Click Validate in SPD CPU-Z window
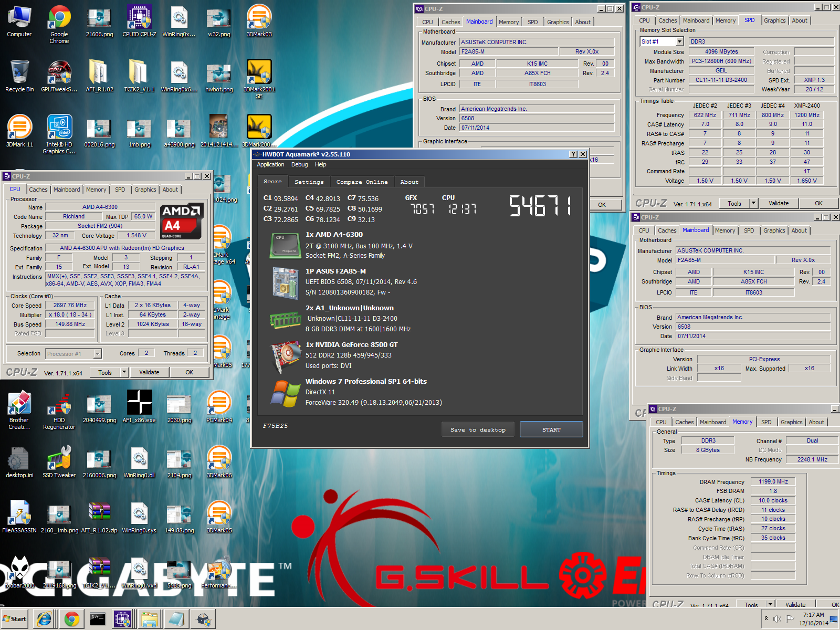 pyautogui.click(x=779, y=203)
